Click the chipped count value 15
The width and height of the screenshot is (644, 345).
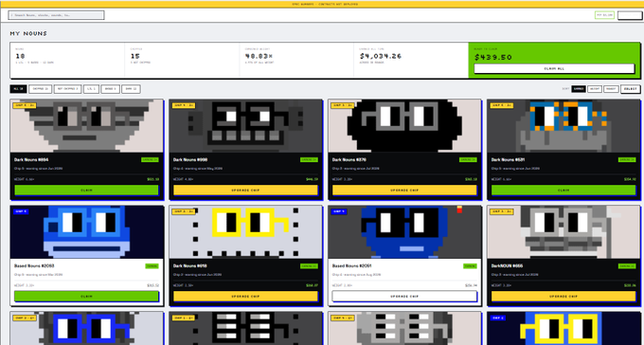pyautogui.click(x=135, y=56)
